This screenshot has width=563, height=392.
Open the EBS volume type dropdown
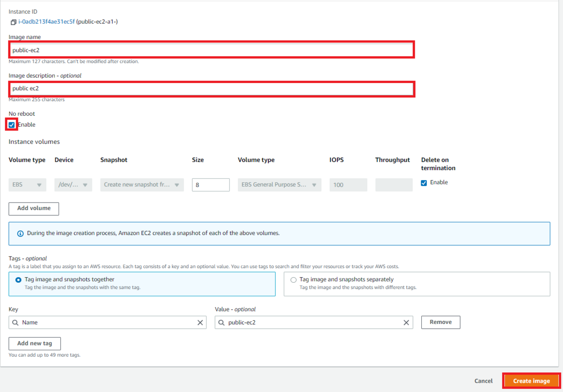(27, 185)
